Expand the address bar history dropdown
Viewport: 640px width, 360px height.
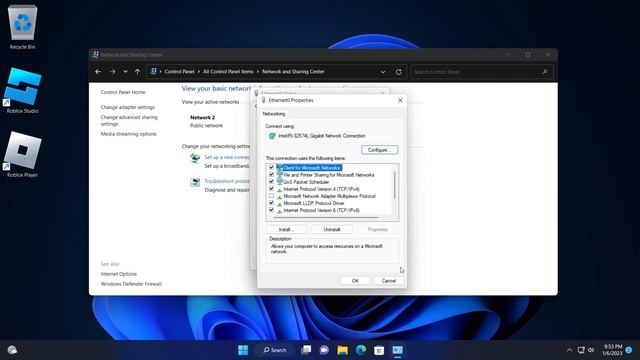click(x=383, y=72)
